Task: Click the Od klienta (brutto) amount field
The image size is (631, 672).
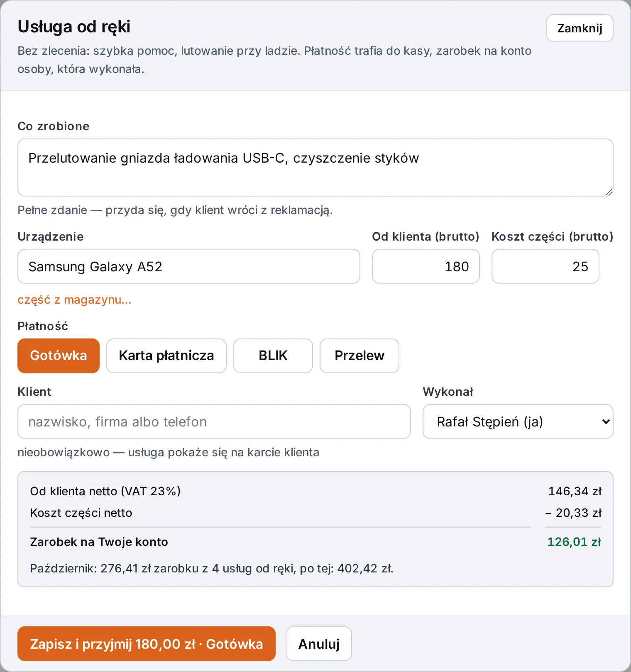Action: (x=426, y=266)
